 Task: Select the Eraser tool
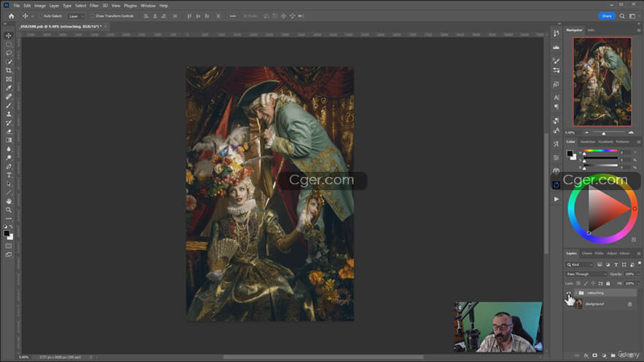point(9,132)
